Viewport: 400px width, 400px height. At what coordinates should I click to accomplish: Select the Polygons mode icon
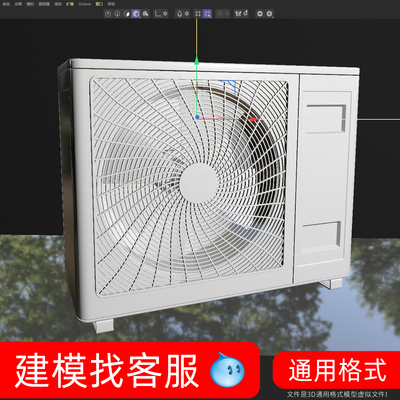127,14
